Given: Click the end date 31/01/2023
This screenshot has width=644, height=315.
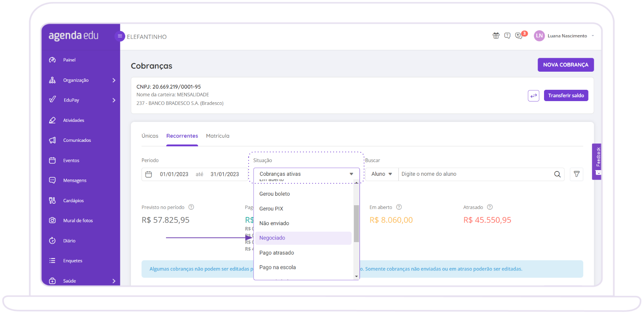Looking at the screenshot, I should coord(224,174).
